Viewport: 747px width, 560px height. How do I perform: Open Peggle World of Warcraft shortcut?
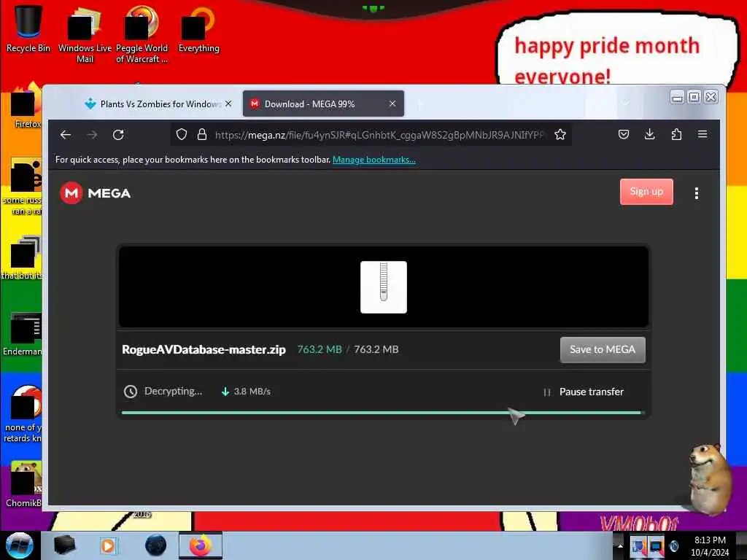(x=142, y=34)
